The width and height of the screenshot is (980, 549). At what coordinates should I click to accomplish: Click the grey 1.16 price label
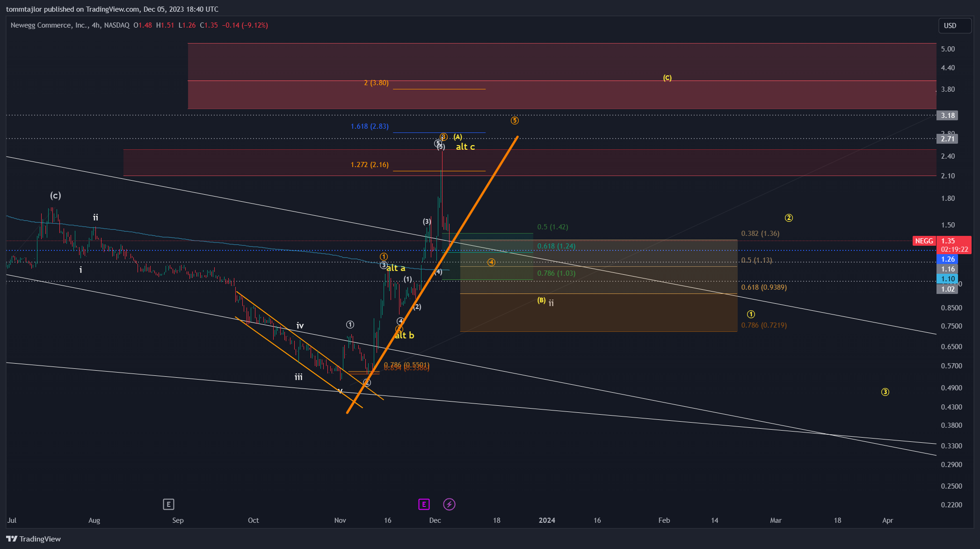click(x=947, y=269)
